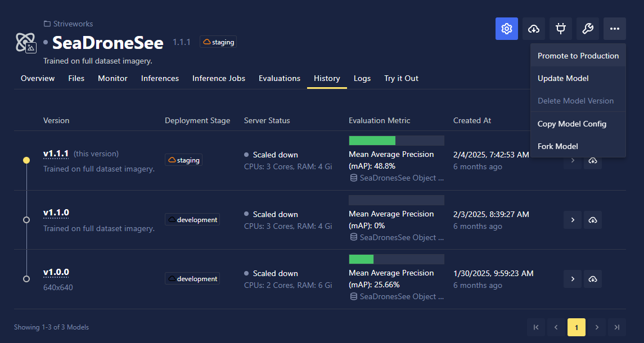644x343 pixels.
Task: Click the 1.1.1 version number in header
Action: click(x=182, y=42)
